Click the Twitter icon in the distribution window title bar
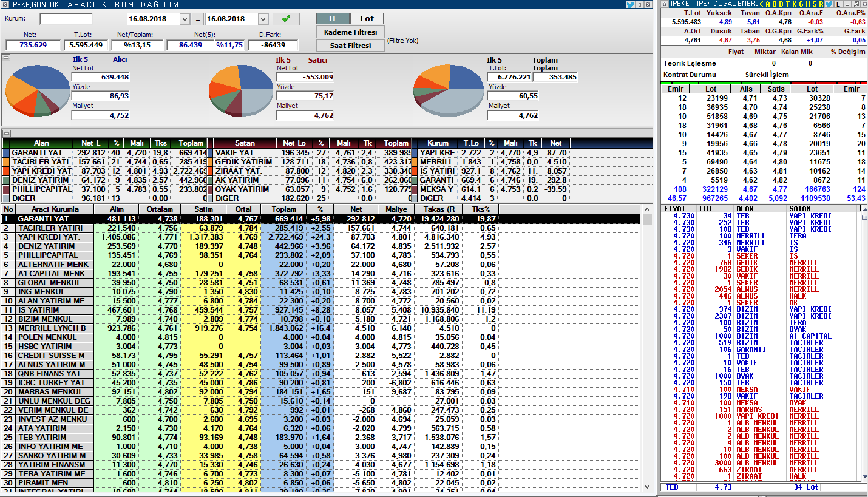Image resolution: width=868 pixels, height=497 pixels. click(630, 4)
